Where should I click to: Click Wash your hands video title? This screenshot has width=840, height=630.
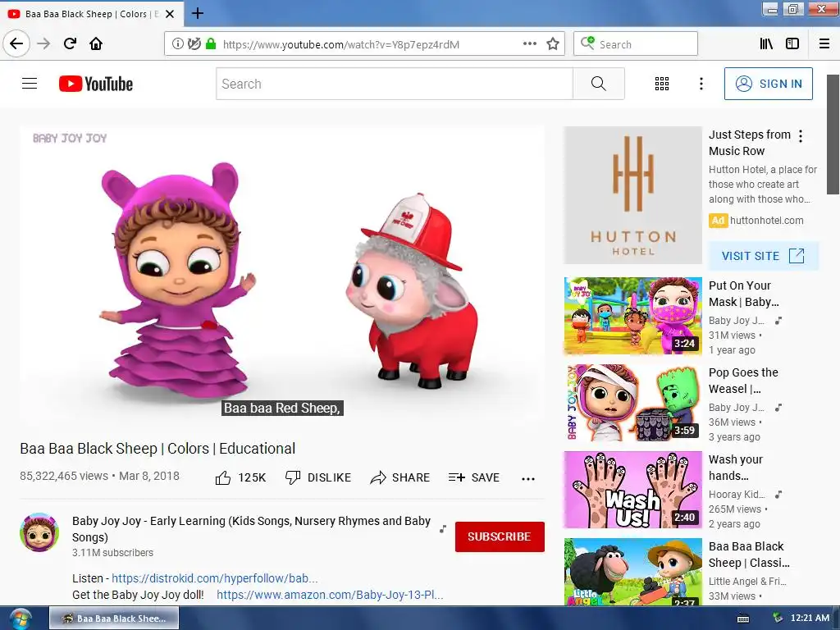(x=736, y=467)
